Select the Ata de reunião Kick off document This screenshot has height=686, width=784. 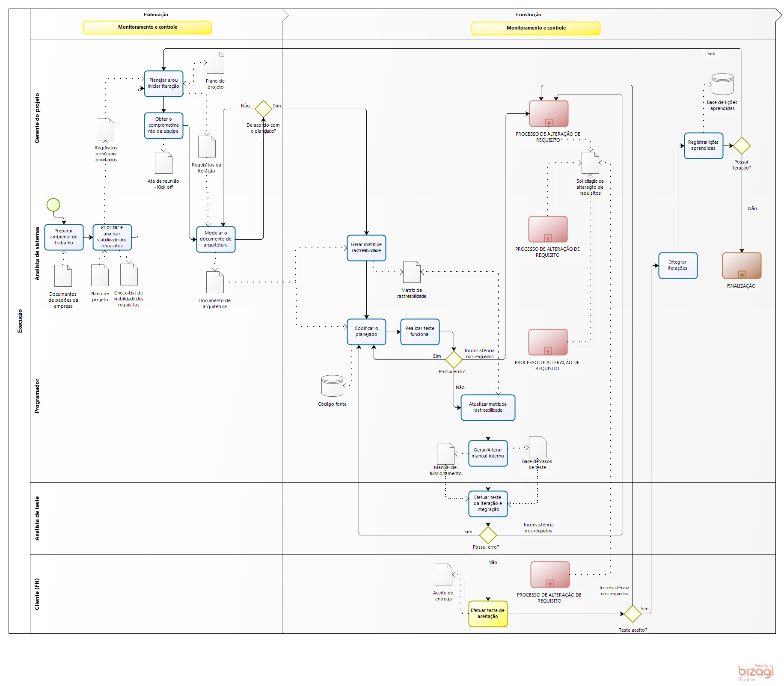point(163,163)
